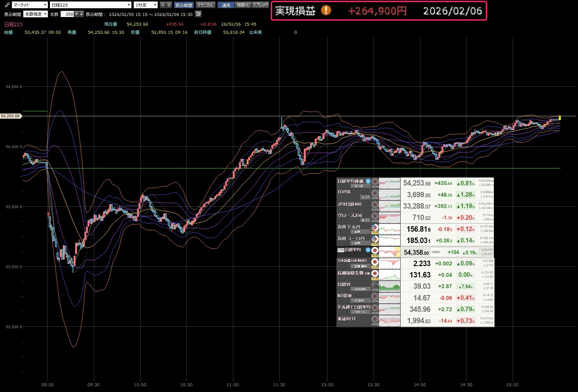
Task: Switch chart mode to スプレッド
Action: pos(260,5)
